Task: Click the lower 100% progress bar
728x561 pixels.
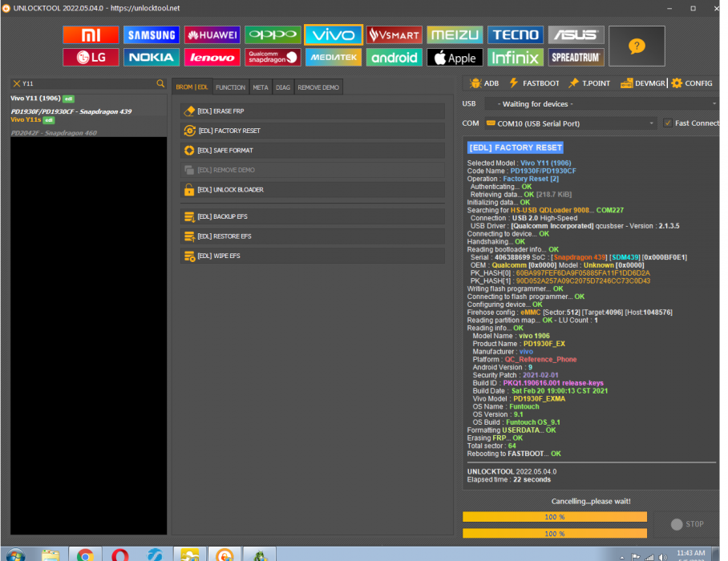Action: 555,534
